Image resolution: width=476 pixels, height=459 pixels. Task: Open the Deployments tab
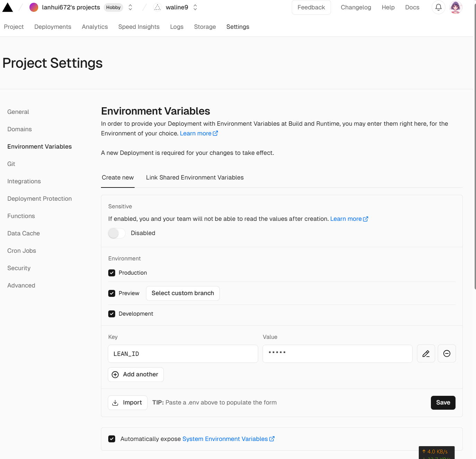(x=53, y=27)
